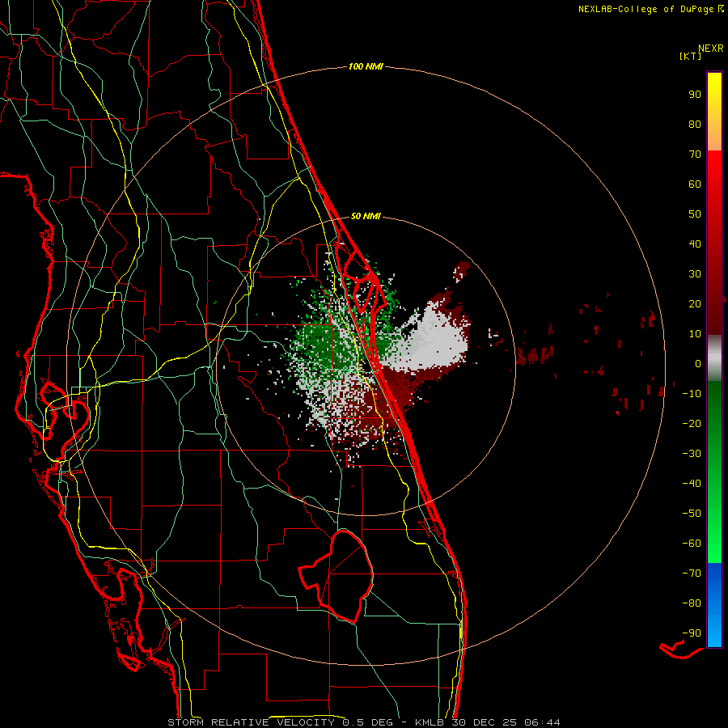Screen dimensions: 728x728
Task: Click the 50 NMI range ring label
Action: (366, 216)
